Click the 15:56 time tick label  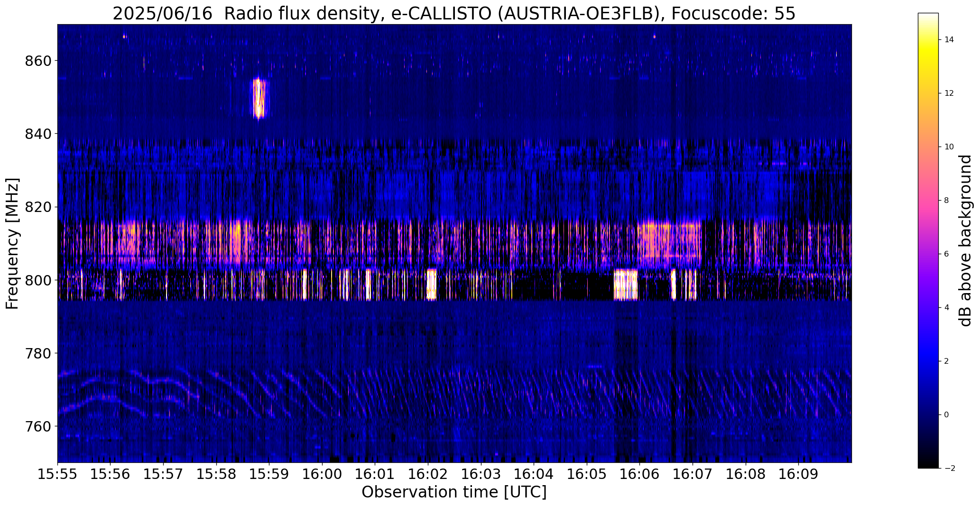tap(111, 474)
